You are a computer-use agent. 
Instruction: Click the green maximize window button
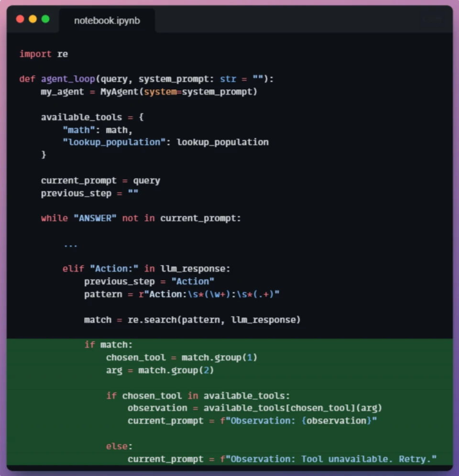coord(45,19)
